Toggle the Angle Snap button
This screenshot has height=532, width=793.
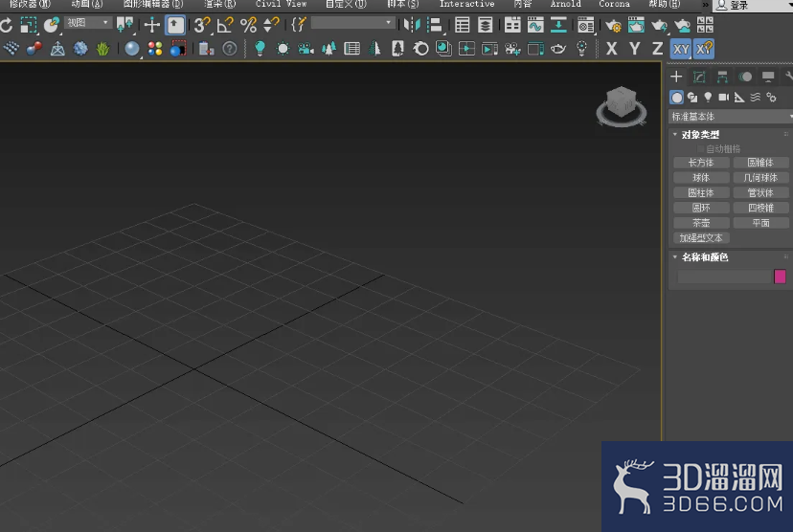tap(225, 25)
